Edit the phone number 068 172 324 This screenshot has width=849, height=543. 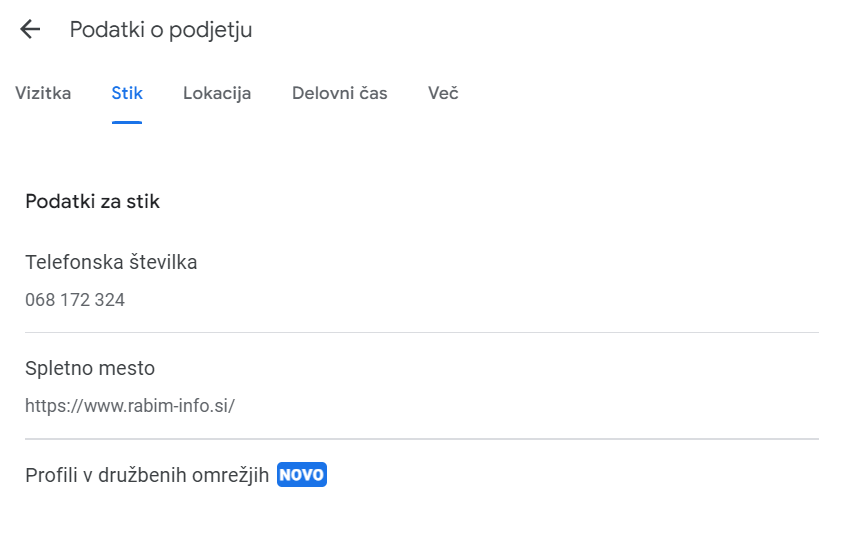(x=75, y=300)
